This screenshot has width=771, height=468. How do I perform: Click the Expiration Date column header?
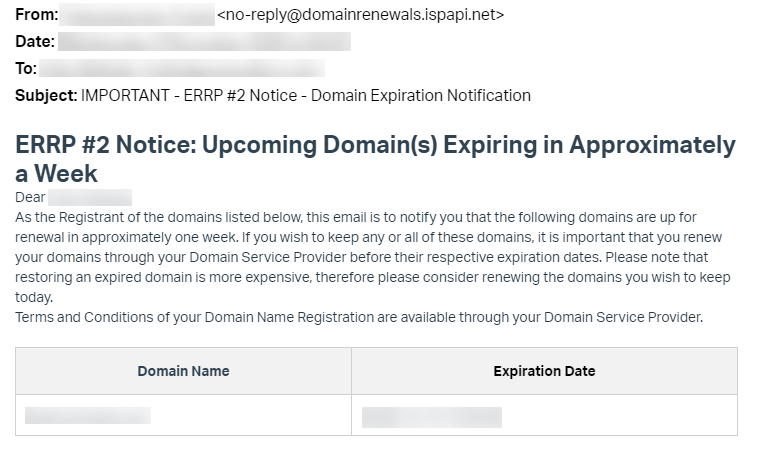click(x=544, y=371)
